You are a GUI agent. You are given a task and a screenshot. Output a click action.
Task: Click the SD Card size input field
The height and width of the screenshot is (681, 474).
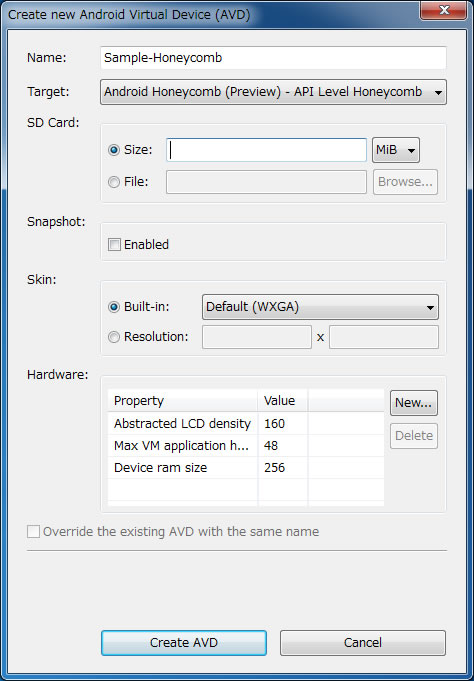click(266, 150)
